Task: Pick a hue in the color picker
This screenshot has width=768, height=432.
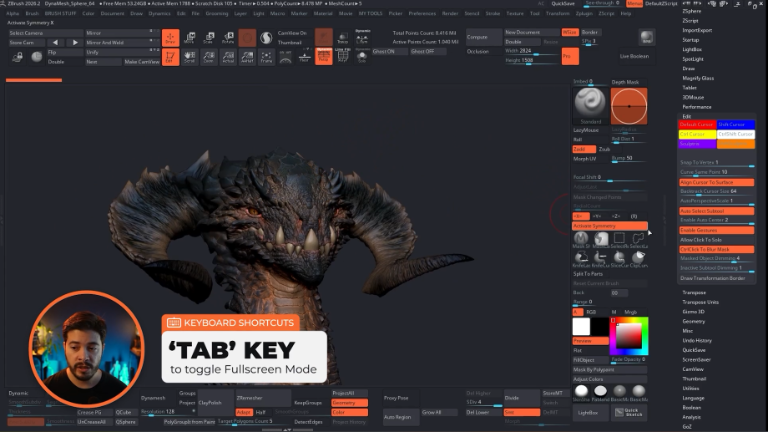Action: pos(629,336)
